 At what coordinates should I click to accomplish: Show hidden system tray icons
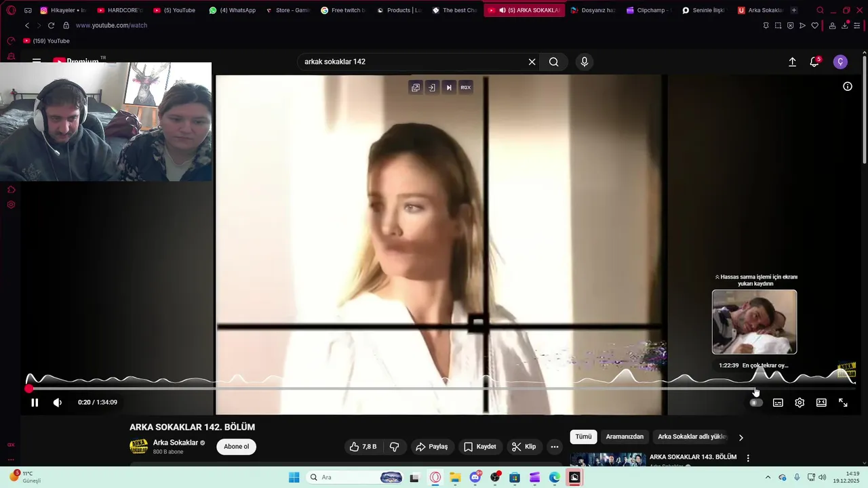pos(768,477)
